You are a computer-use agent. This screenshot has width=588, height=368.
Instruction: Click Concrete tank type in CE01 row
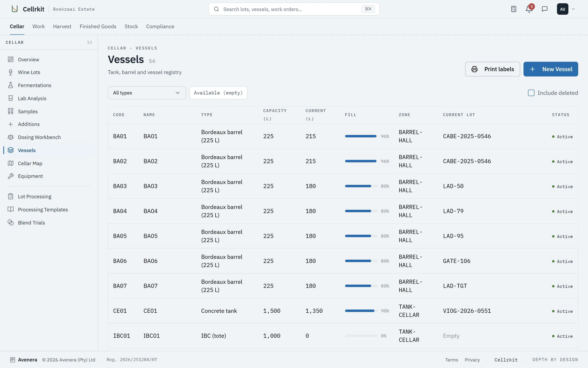click(x=219, y=311)
